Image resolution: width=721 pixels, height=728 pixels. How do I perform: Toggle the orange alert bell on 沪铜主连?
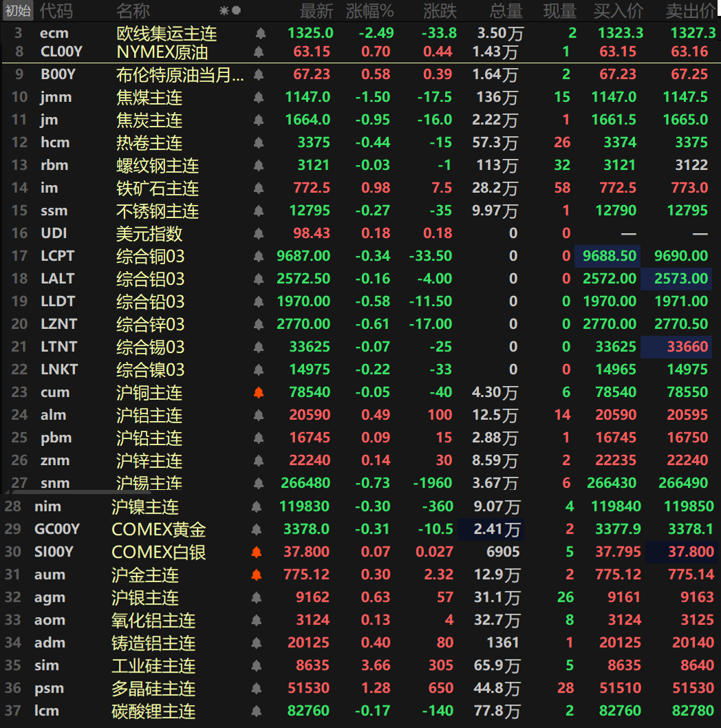259,392
